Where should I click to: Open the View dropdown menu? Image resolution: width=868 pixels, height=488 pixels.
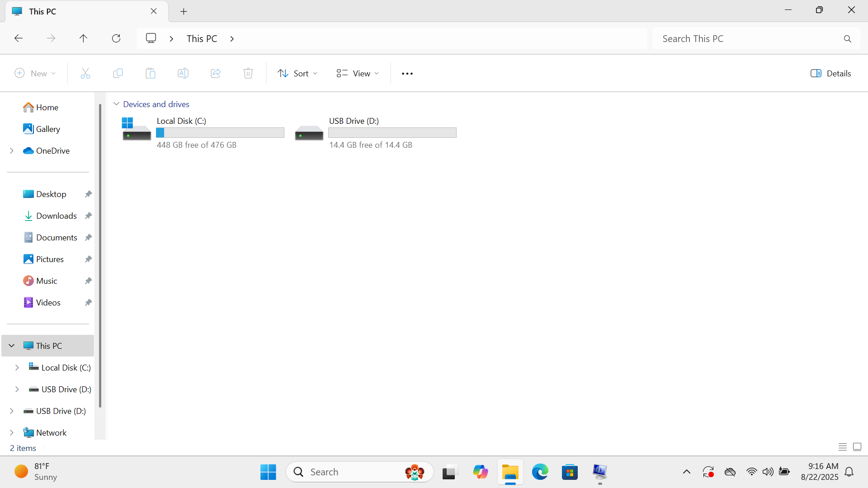click(358, 73)
